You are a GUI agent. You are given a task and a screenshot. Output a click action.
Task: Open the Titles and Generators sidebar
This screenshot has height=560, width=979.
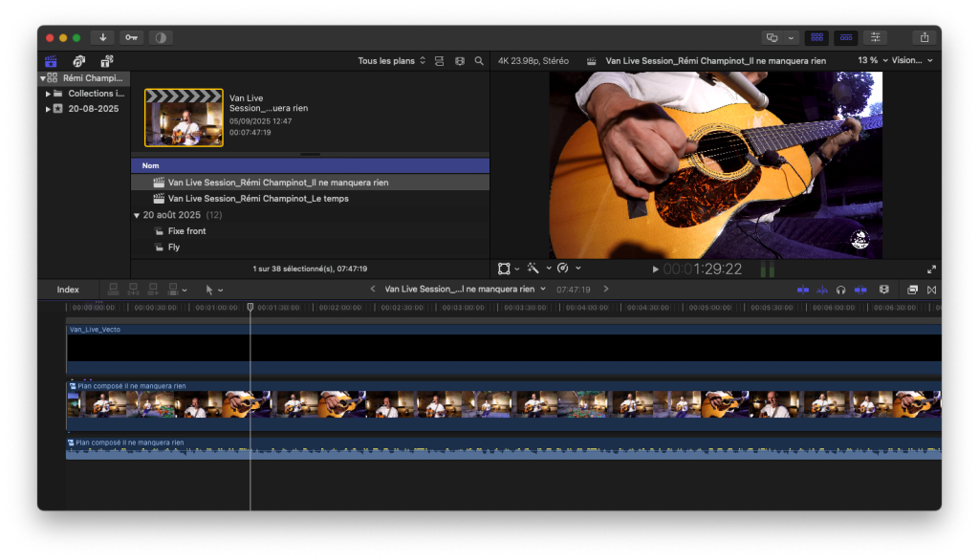(106, 61)
